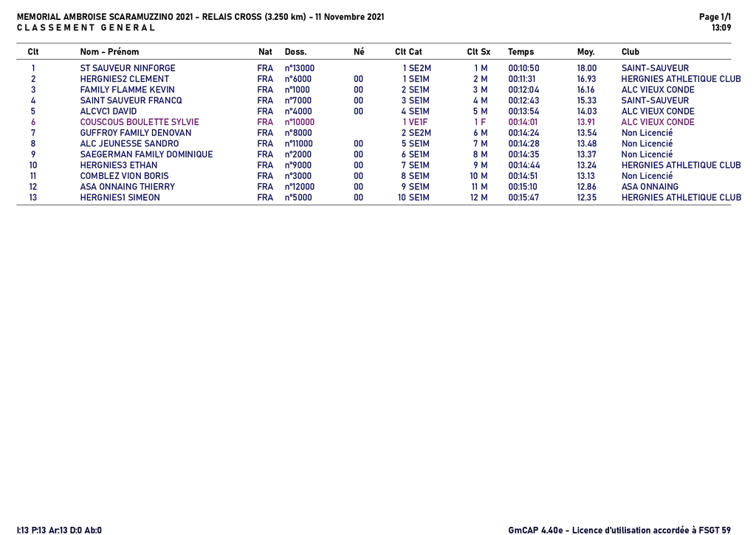
Task: Click the average speed 18.00
Action: 586,68
